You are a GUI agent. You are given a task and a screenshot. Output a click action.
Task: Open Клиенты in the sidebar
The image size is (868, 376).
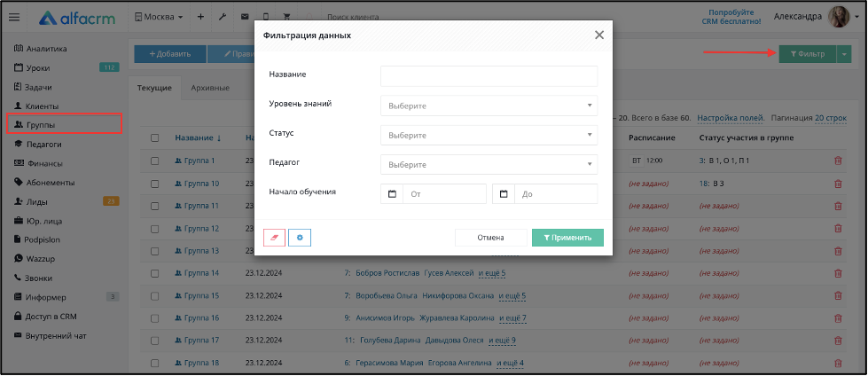[36, 106]
